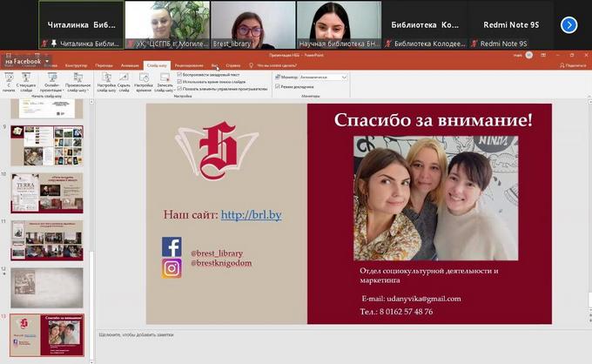Image resolution: width=592 pixels, height=364 pixels.
Task: Click @brest_library handle text
Action: coord(217,253)
